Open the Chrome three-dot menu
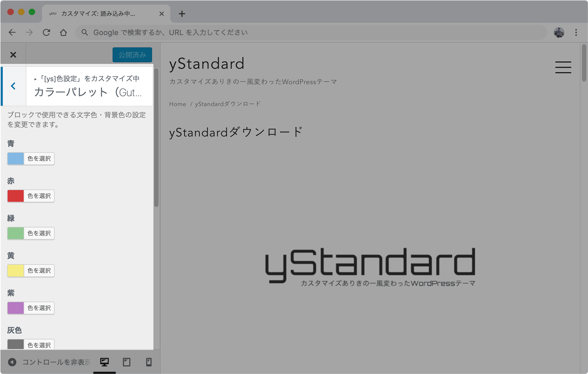The width and height of the screenshot is (588, 374). point(576,32)
